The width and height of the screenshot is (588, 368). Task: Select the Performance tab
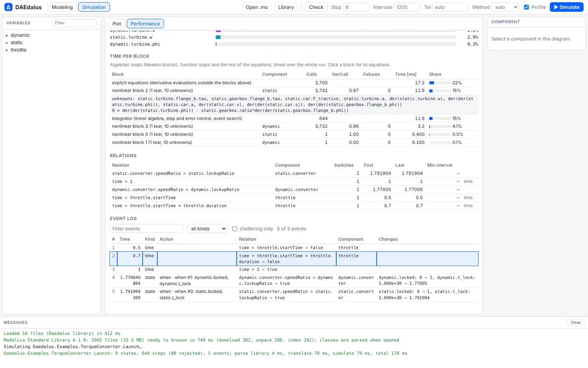tap(145, 24)
